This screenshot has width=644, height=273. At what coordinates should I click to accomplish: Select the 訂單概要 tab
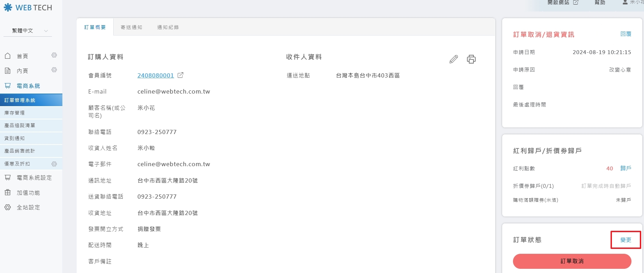coord(95,27)
